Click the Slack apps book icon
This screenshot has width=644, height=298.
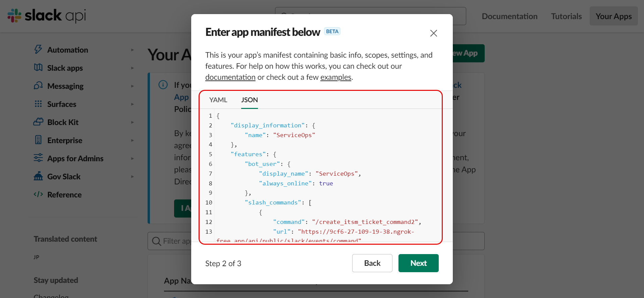click(38, 68)
